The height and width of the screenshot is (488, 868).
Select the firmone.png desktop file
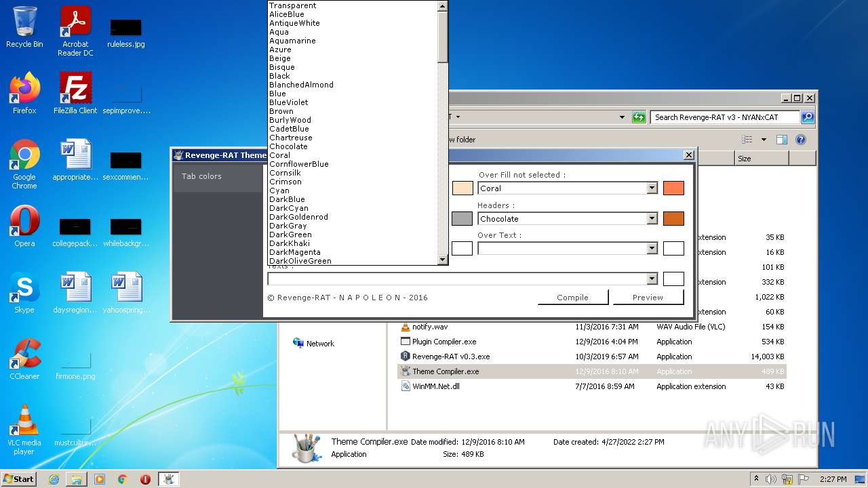75,365
